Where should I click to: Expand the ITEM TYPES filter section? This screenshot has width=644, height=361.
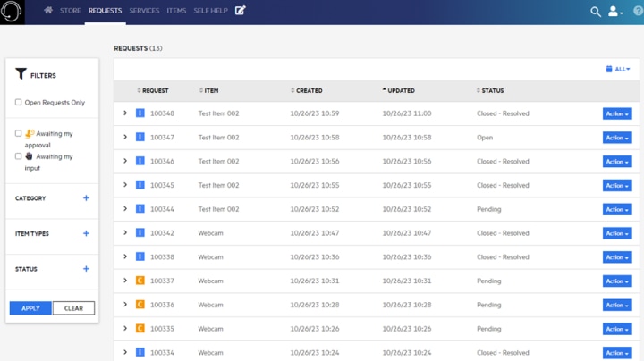point(86,233)
